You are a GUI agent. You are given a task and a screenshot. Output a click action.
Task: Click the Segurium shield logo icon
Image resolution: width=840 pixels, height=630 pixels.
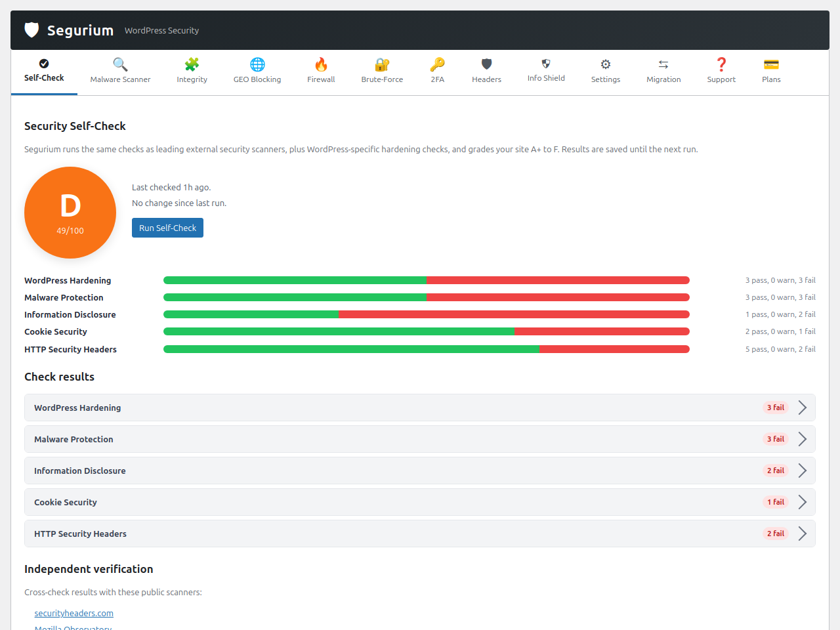(x=31, y=30)
